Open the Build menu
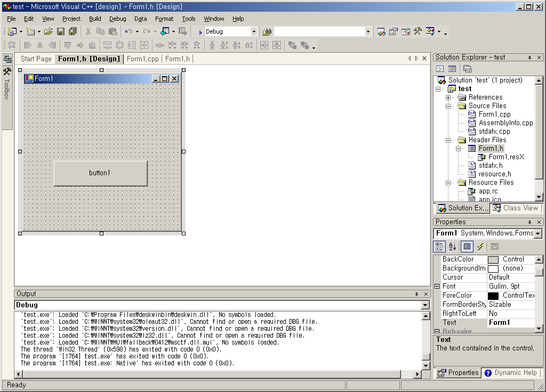 click(95, 19)
